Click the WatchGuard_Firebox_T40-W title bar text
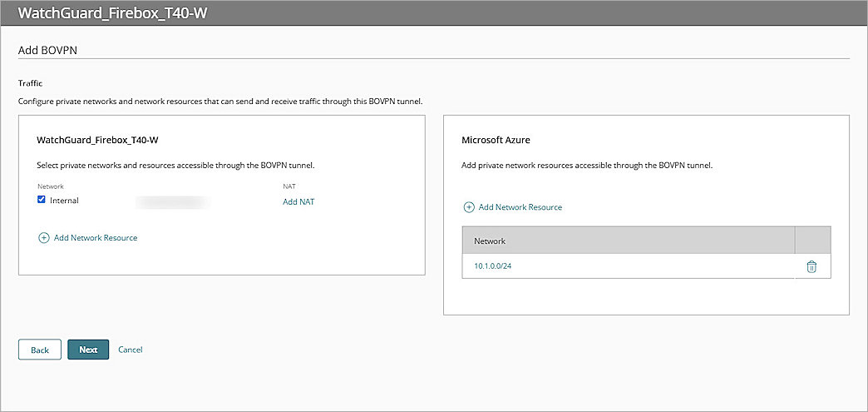The height and width of the screenshot is (412, 868). tap(113, 13)
